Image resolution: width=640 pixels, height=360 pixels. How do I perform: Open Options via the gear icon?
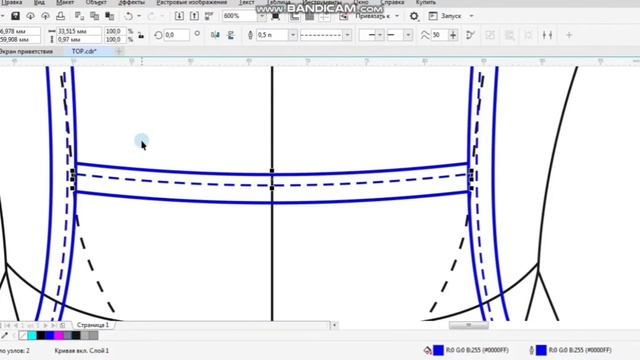414,16
